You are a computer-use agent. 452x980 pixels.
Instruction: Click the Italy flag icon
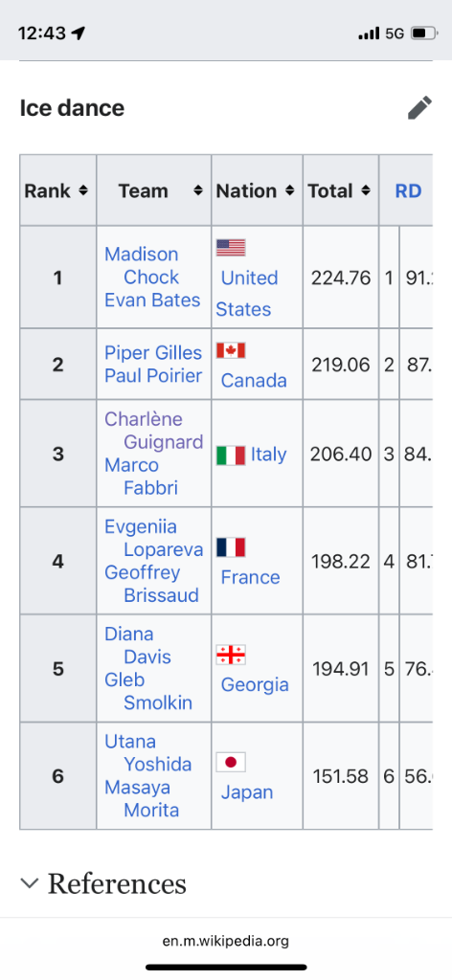[x=231, y=455]
